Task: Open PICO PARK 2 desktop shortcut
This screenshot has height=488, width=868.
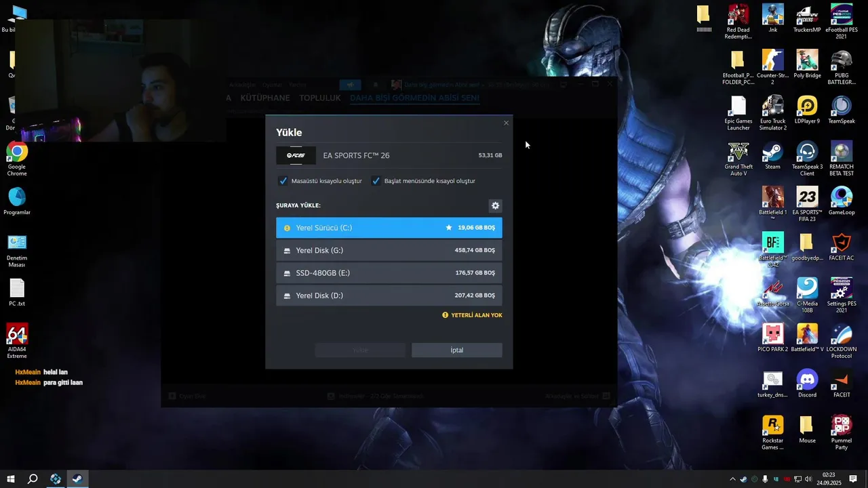Action: [772, 338]
